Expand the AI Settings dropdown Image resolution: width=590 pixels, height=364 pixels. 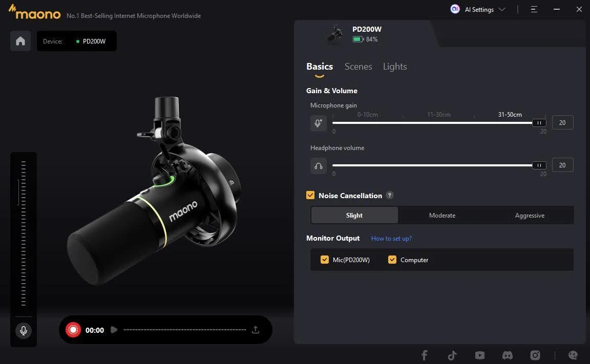point(478,9)
